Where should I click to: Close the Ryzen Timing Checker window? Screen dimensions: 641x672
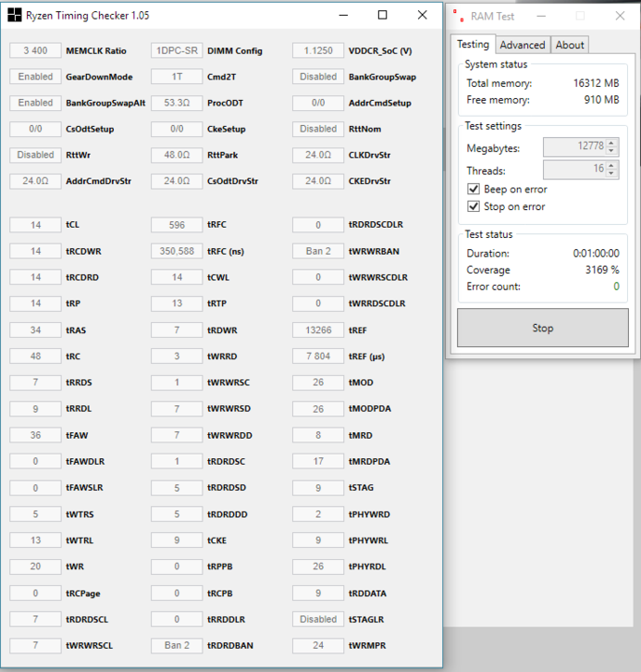(422, 15)
